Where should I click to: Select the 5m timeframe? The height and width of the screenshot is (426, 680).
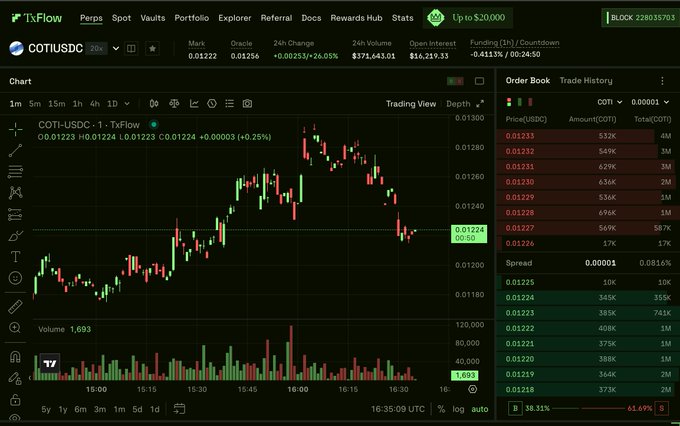click(35, 104)
